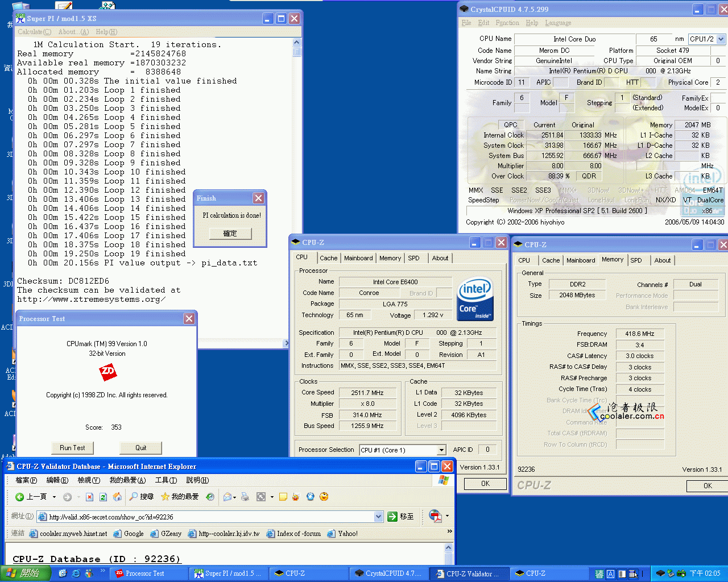
Task: Expand the IE address bar dropdown
Action: (x=379, y=517)
